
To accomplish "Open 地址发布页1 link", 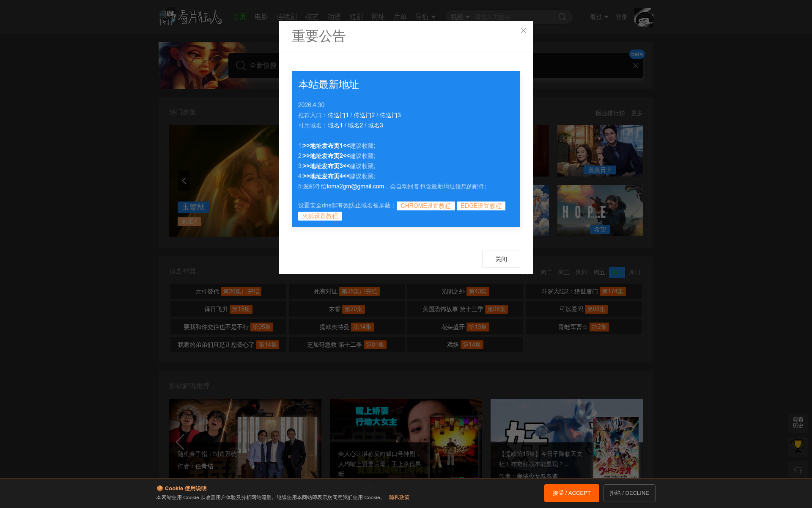I will point(326,146).
